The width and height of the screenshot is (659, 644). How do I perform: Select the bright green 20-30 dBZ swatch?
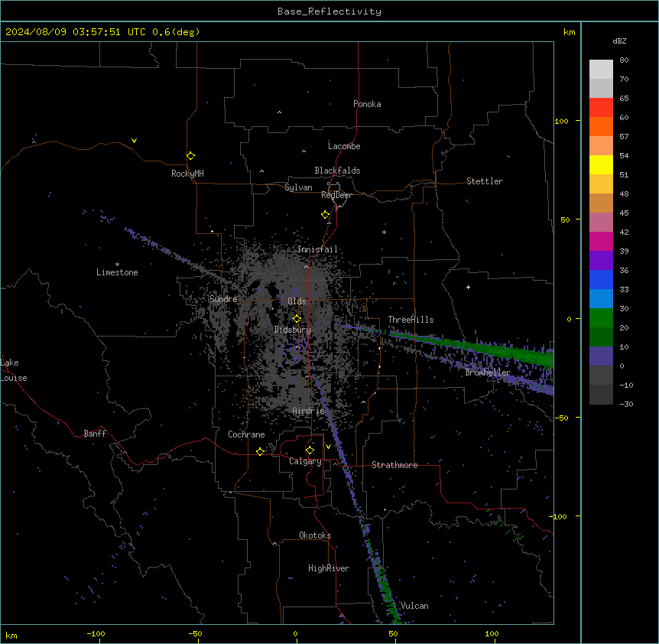point(601,317)
